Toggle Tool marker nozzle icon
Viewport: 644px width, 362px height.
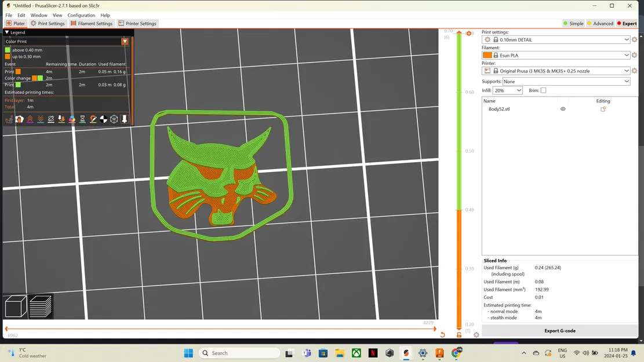pos(125,119)
